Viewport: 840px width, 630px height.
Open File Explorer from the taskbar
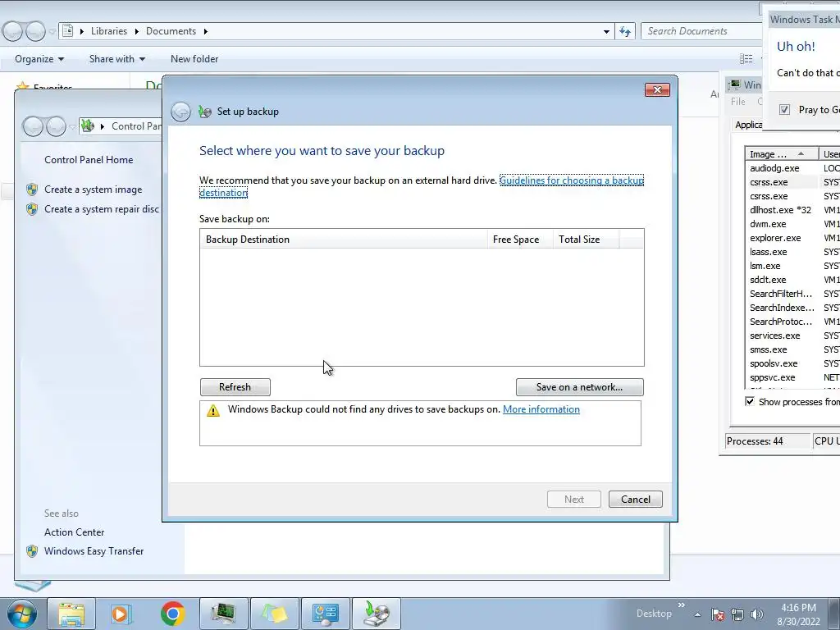point(71,614)
